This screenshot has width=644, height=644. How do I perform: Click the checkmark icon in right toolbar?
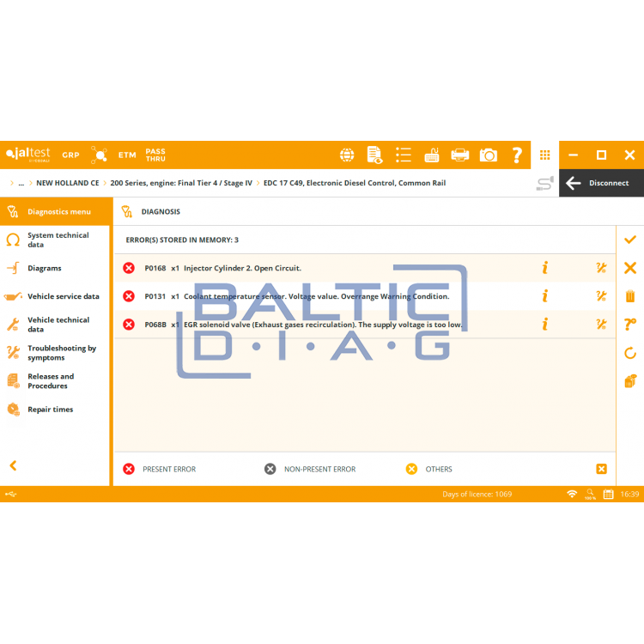[x=630, y=240]
